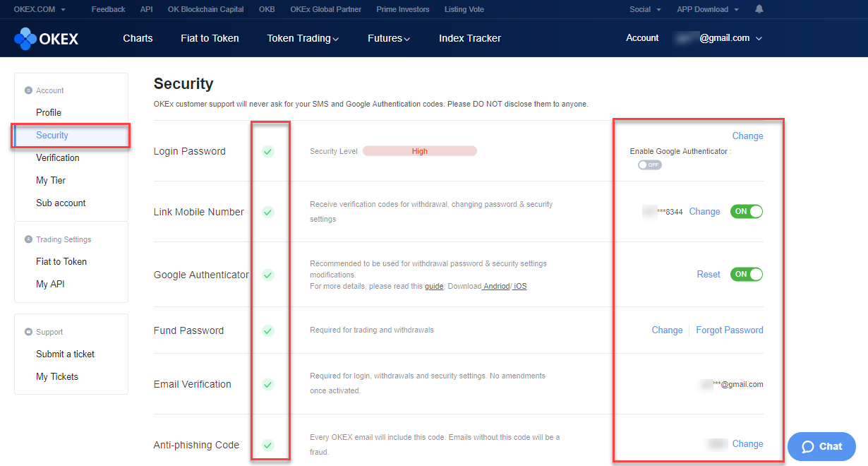
Task: Click the Security page heading
Action: 183,83
